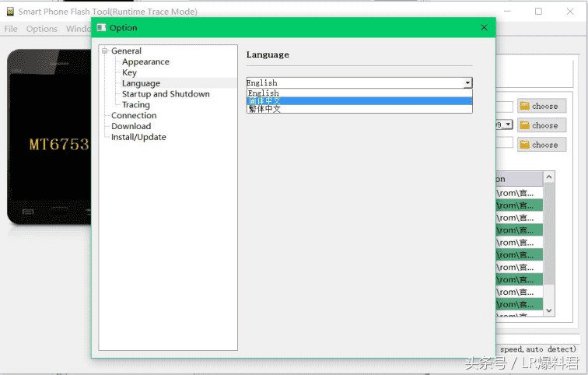The image size is (588, 375).
Task: Click scroll up arrow of the partition list
Action: point(549,177)
